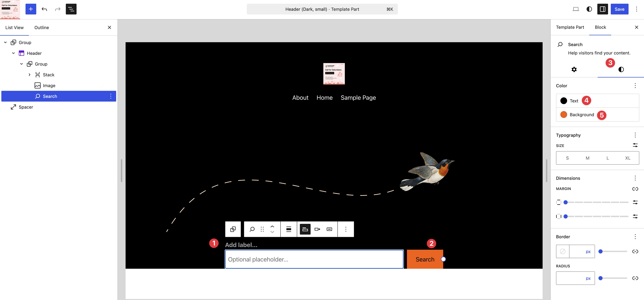The image size is (644, 300).
Task: Undo the last change
Action: click(x=44, y=9)
